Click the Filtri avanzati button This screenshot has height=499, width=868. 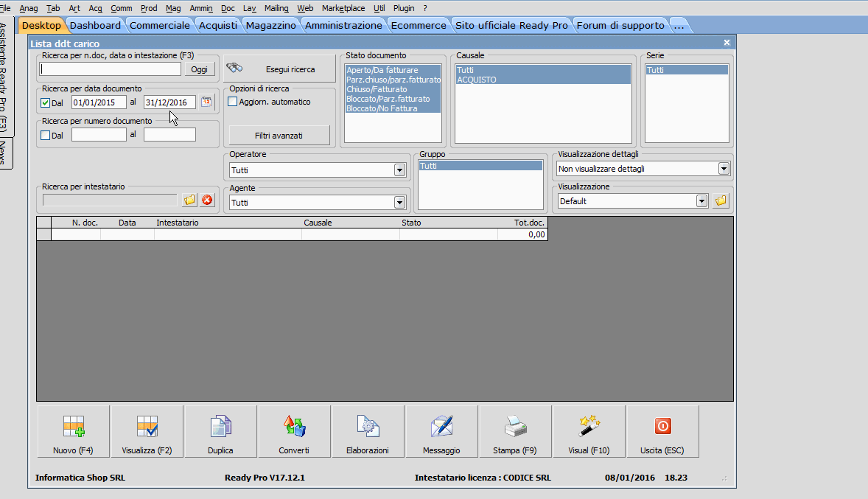279,136
